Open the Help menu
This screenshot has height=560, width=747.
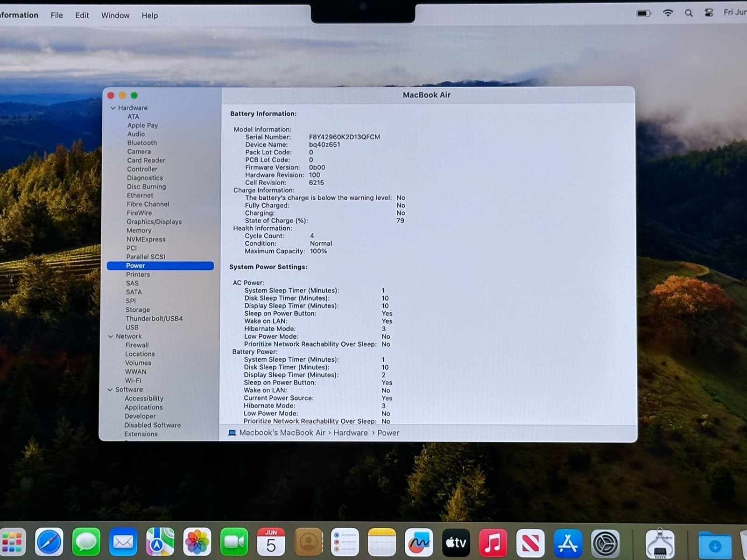tap(150, 15)
